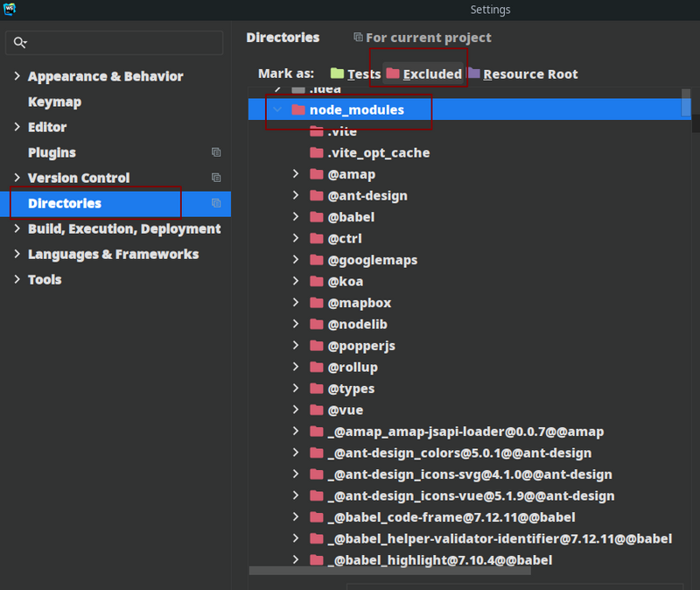Click the @koa folder icon

tap(317, 281)
